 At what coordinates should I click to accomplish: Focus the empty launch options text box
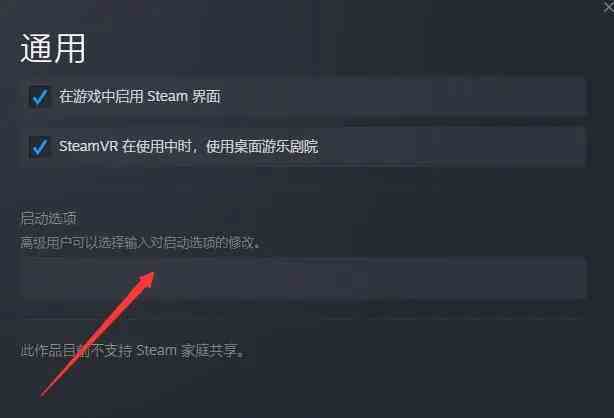click(x=304, y=277)
